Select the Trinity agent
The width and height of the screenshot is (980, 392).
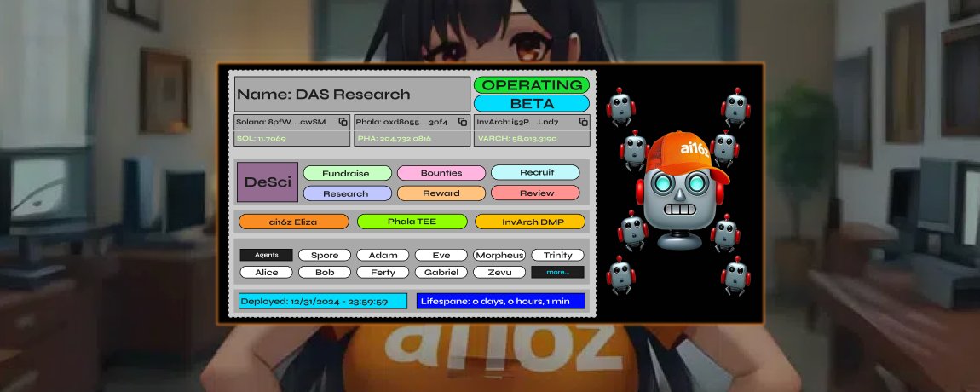coord(557,255)
